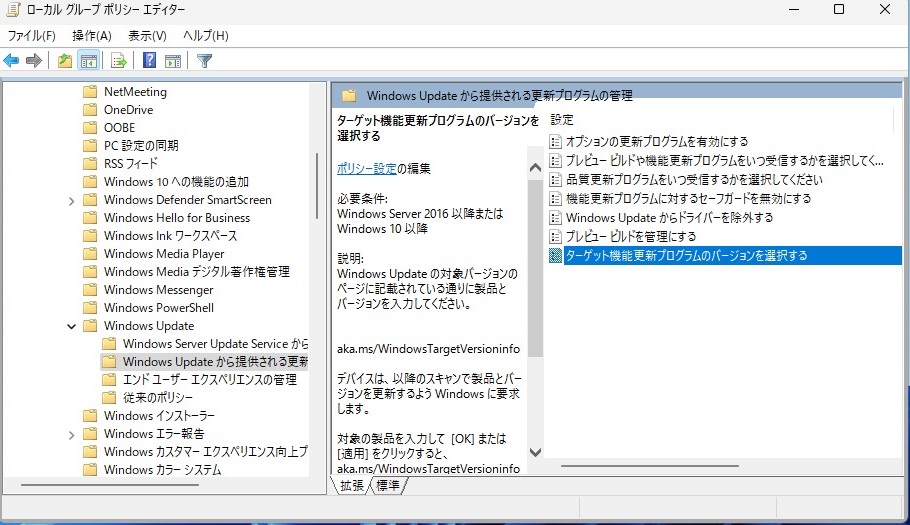Click the show/hide action pane icon
910x525 pixels.
click(172, 61)
